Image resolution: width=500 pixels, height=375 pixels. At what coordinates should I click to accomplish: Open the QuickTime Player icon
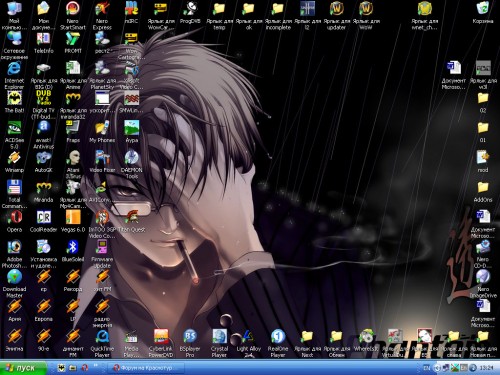(x=102, y=337)
